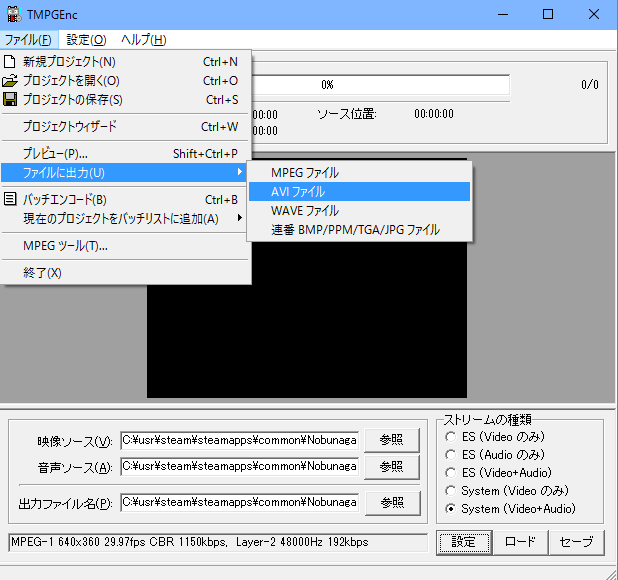Screen dimensions: 618x580
Task: Select ES (Video のみ) stream type
Action: [451, 437]
